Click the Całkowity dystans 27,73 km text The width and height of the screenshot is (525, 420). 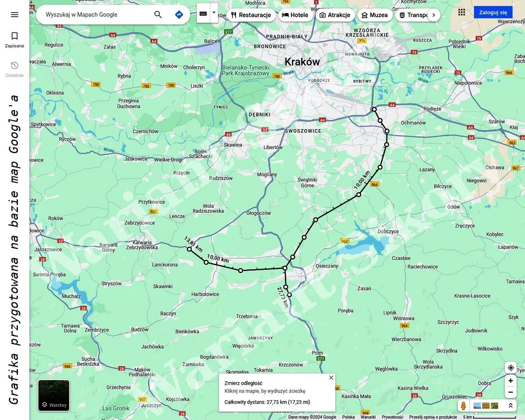pos(267,402)
